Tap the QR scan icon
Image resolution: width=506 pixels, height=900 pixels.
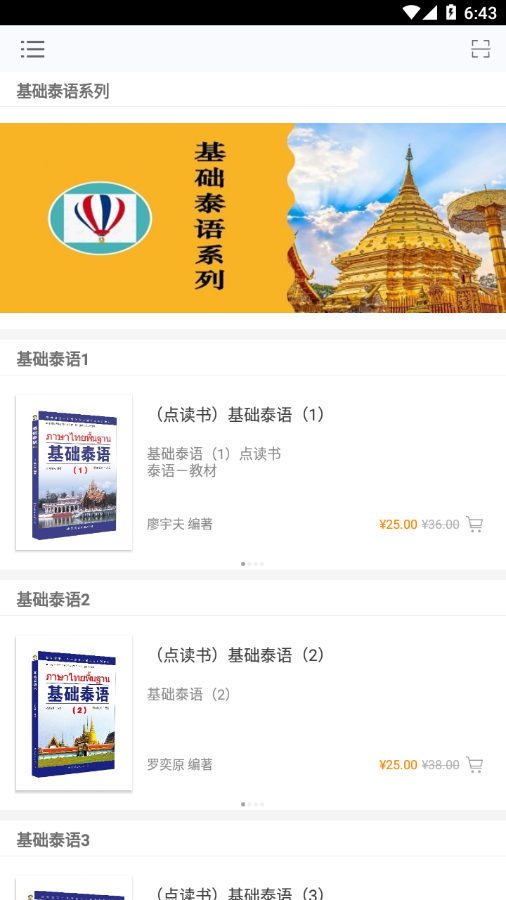481,49
